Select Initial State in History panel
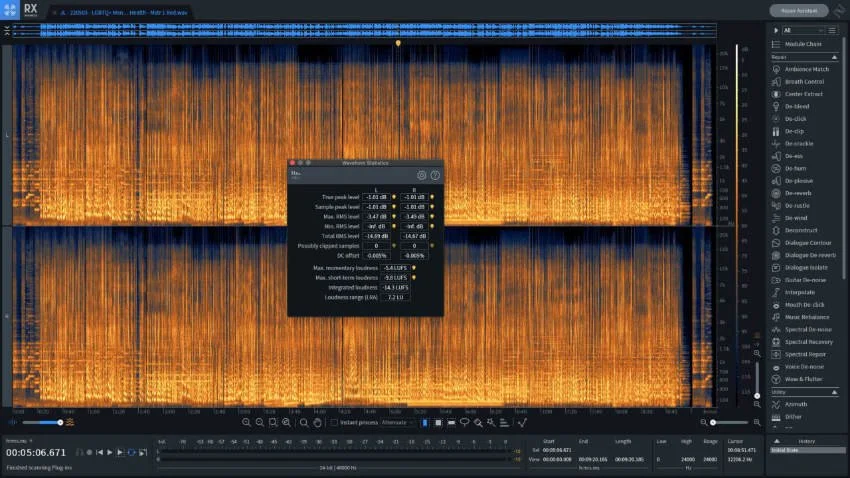This screenshot has width=850, height=478. pos(789,450)
